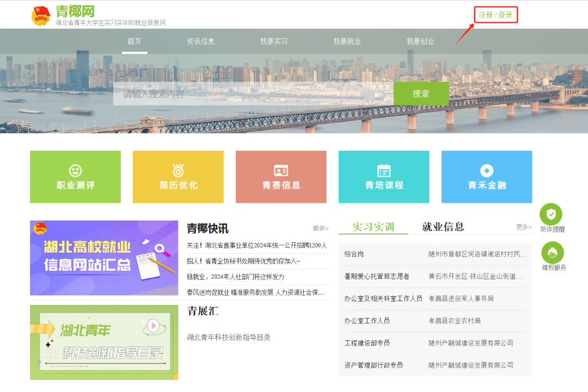588x392 pixels.
Task: Click the 湖北青年科技创新指导目录 text link
Action: tap(229, 337)
